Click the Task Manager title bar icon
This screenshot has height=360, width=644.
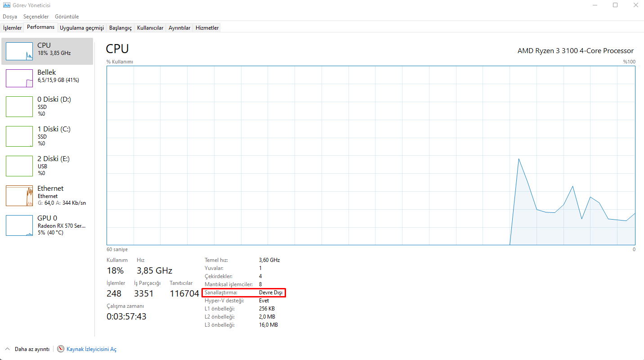pos(6,5)
